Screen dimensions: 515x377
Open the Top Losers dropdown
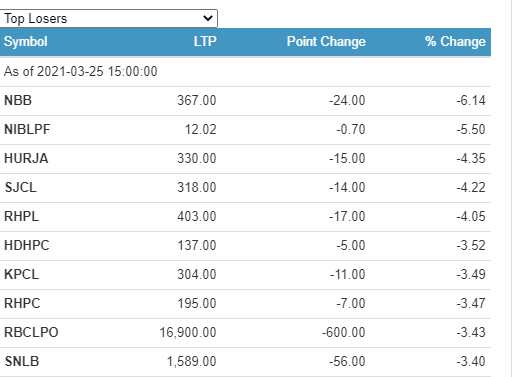coord(108,18)
